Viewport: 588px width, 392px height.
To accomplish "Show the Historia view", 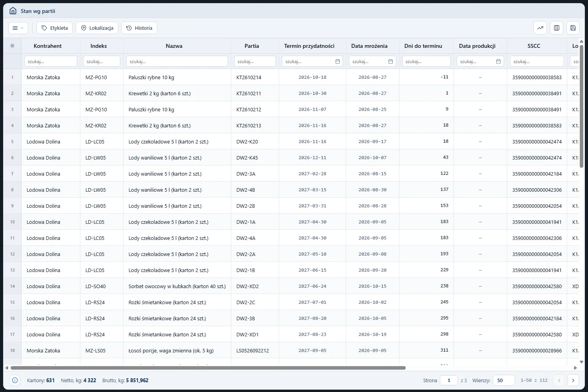I will click(x=139, y=28).
